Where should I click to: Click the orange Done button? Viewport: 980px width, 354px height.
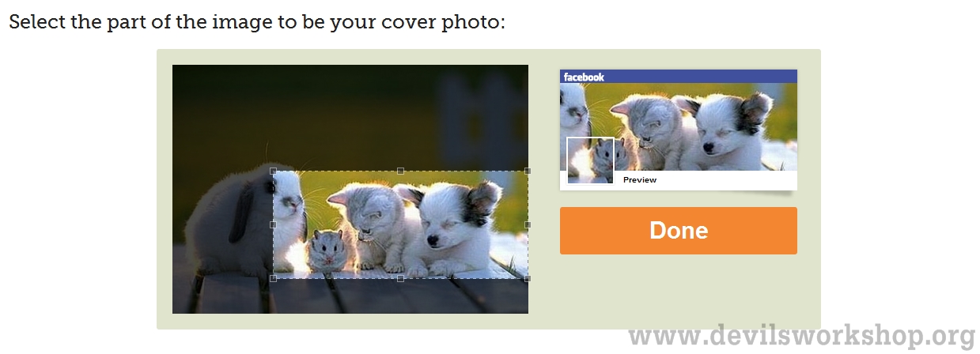(x=679, y=231)
